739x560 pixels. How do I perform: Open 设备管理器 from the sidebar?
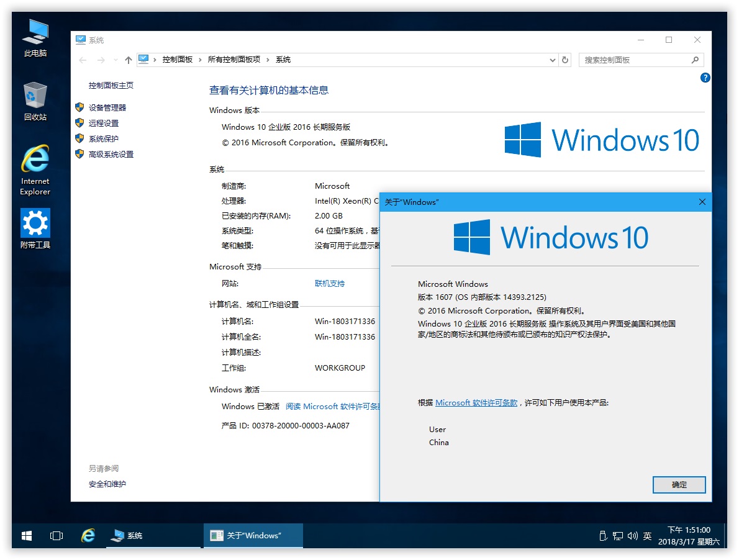tap(107, 107)
